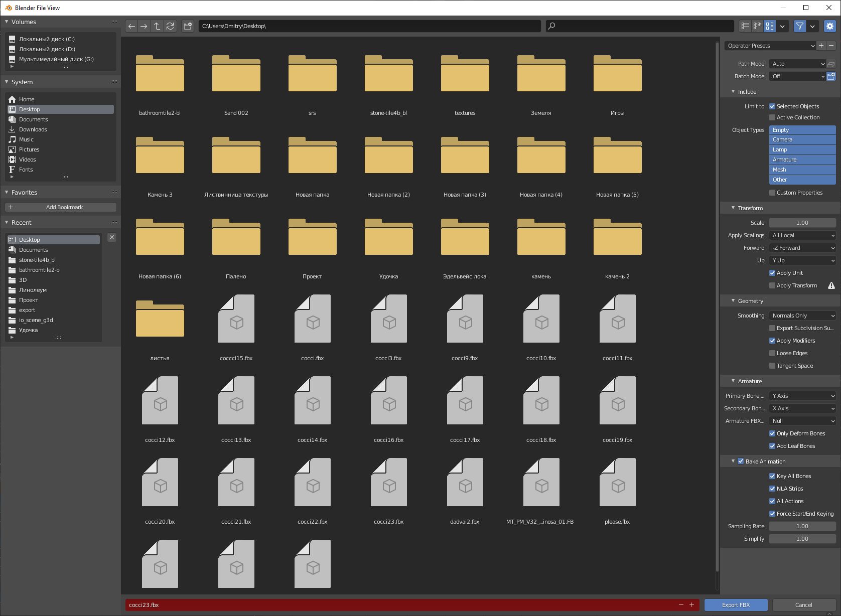Open Music folder in System list
Image resolution: width=841 pixels, height=616 pixels.
(60, 139)
